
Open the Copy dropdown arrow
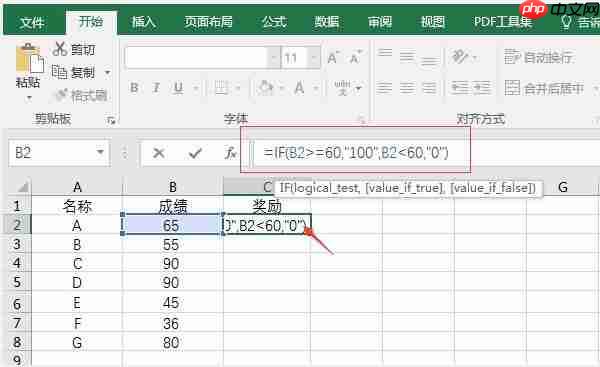108,72
